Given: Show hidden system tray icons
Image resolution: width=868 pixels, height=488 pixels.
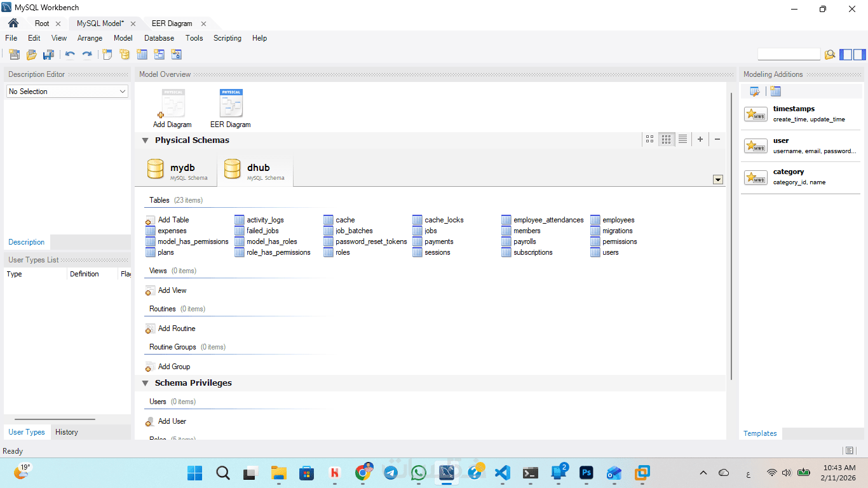Looking at the screenshot, I should [x=703, y=473].
